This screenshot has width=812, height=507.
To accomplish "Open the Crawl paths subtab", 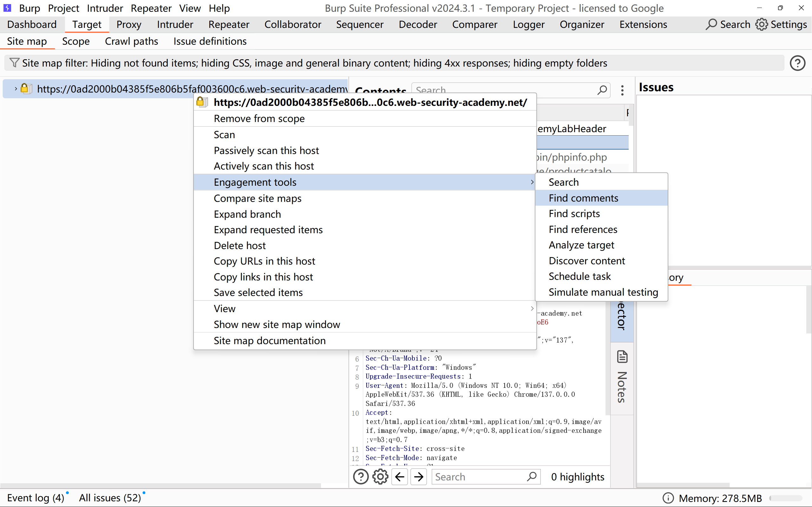I will (x=131, y=41).
